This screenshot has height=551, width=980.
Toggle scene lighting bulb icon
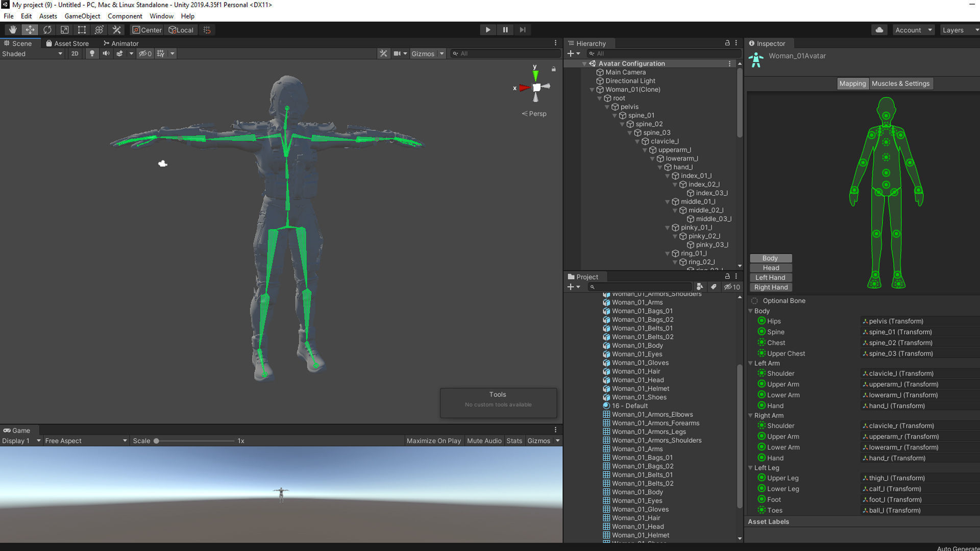(x=92, y=54)
